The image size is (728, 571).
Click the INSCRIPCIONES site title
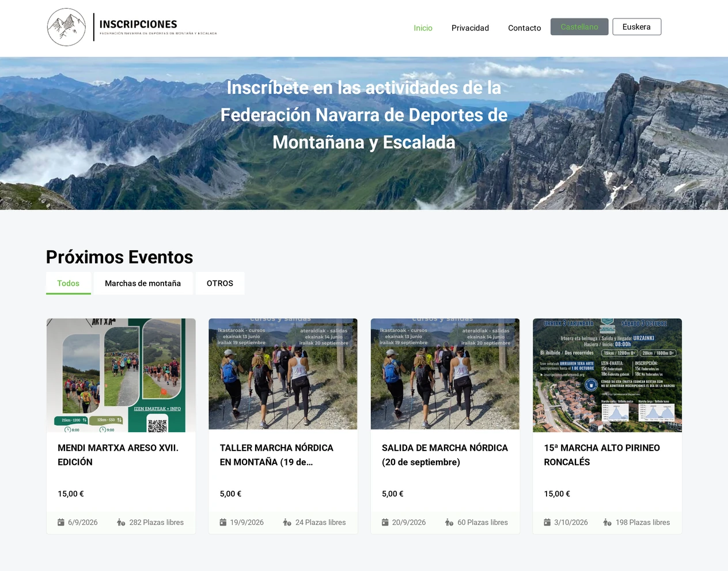(138, 24)
